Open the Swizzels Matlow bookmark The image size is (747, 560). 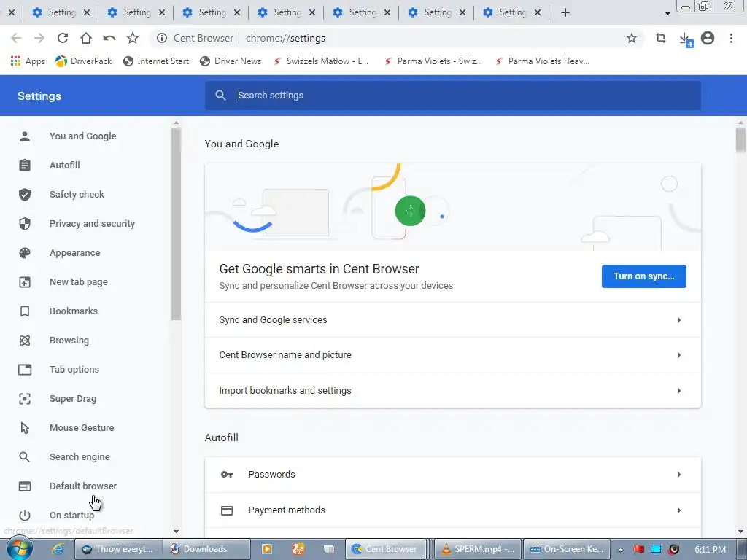[321, 61]
